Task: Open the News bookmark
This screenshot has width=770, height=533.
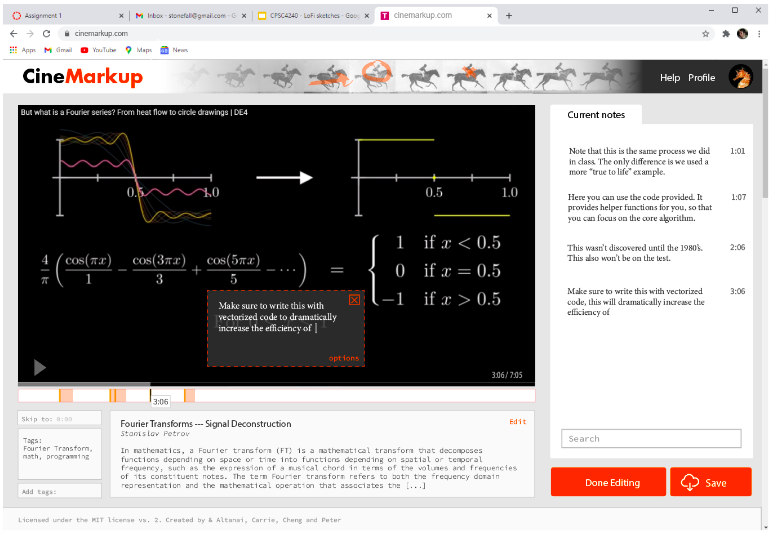Action: pos(174,50)
